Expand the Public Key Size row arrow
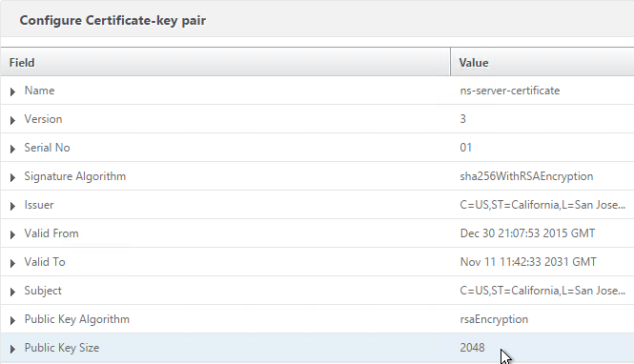 12,349
